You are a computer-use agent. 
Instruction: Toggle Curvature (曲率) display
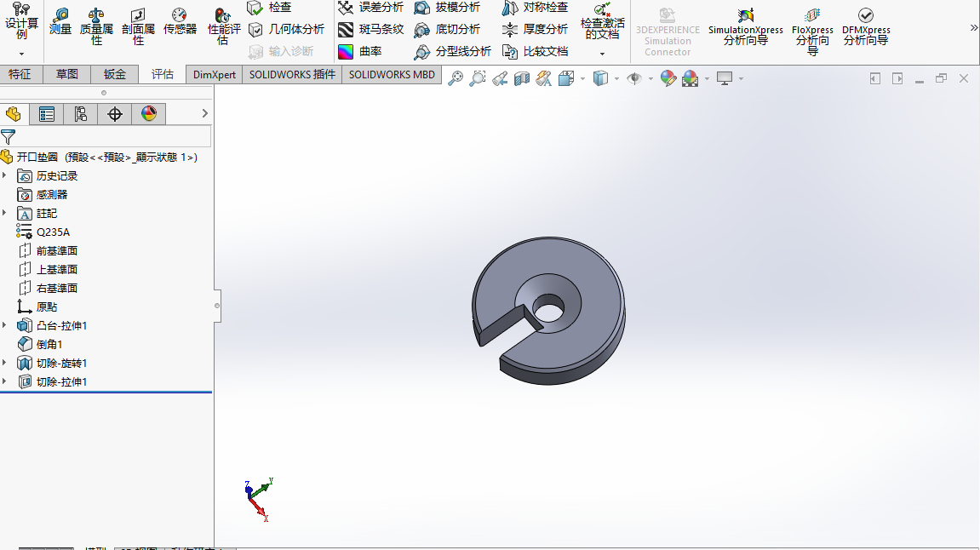point(360,51)
